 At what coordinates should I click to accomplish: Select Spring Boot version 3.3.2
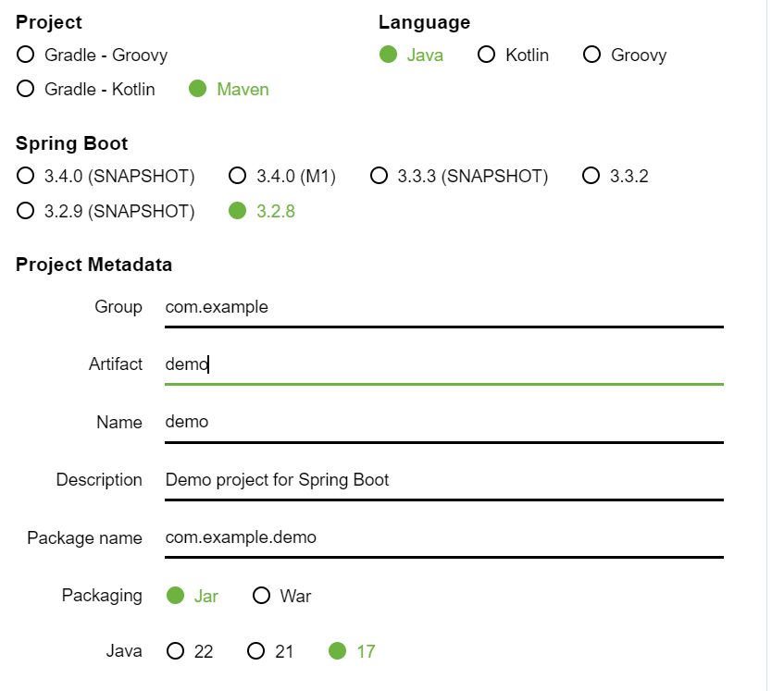(591, 176)
